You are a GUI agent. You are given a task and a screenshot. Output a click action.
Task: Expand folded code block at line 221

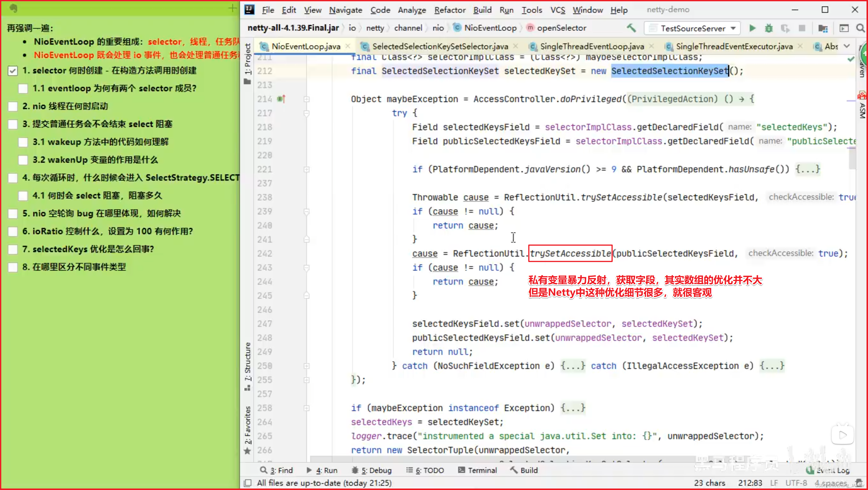pos(307,169)
